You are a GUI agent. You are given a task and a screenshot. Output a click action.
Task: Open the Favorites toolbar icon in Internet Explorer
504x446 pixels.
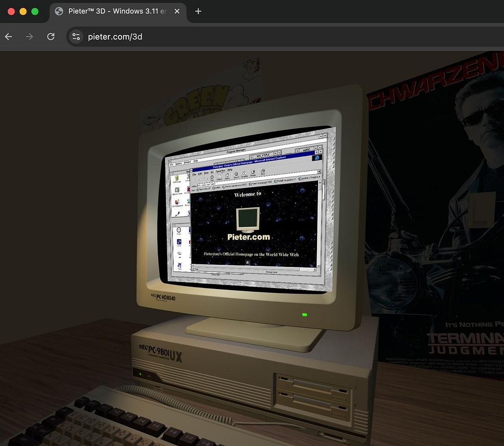click(x=244, y=174)
